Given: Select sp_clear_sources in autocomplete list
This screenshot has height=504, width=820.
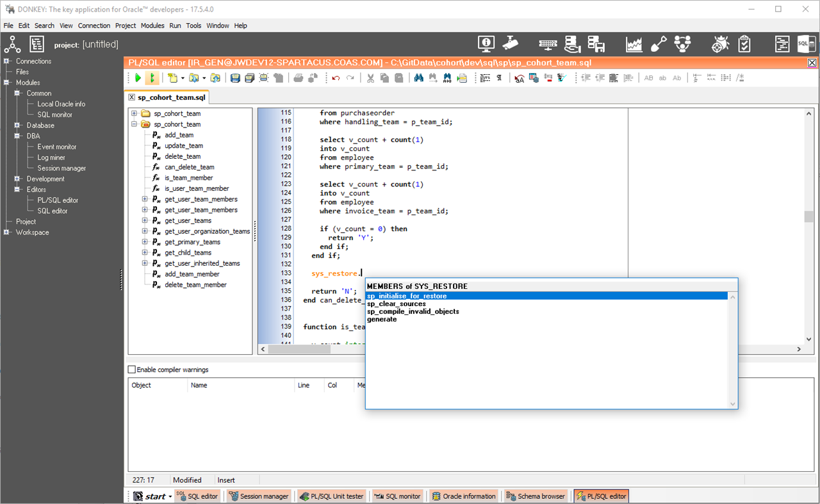Looking at the screenshot, I should click(x=396, y=304).
